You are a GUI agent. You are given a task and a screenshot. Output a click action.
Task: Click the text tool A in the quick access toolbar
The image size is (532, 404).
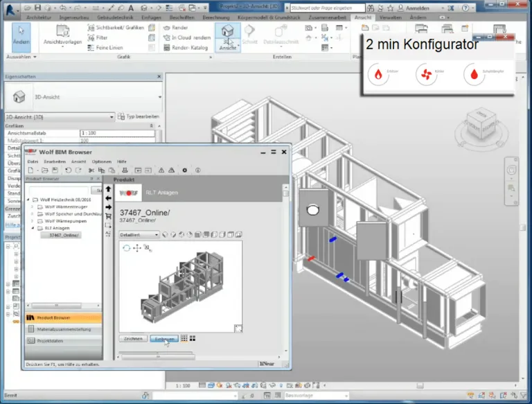131,8
